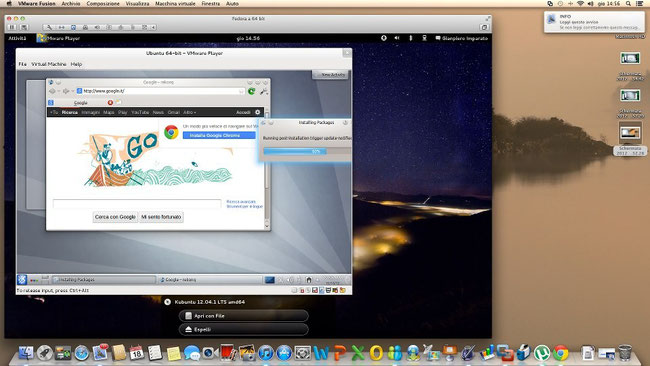Open Finder from the Dock
The height and width of the screenshot is (366, 650).
(x=26, y=353)
